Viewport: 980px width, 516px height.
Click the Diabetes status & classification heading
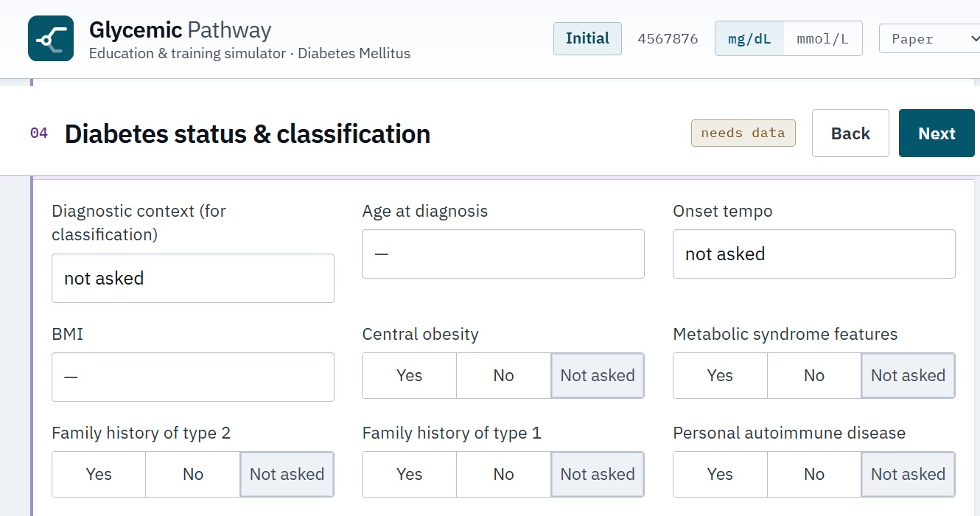coord(248,134)
